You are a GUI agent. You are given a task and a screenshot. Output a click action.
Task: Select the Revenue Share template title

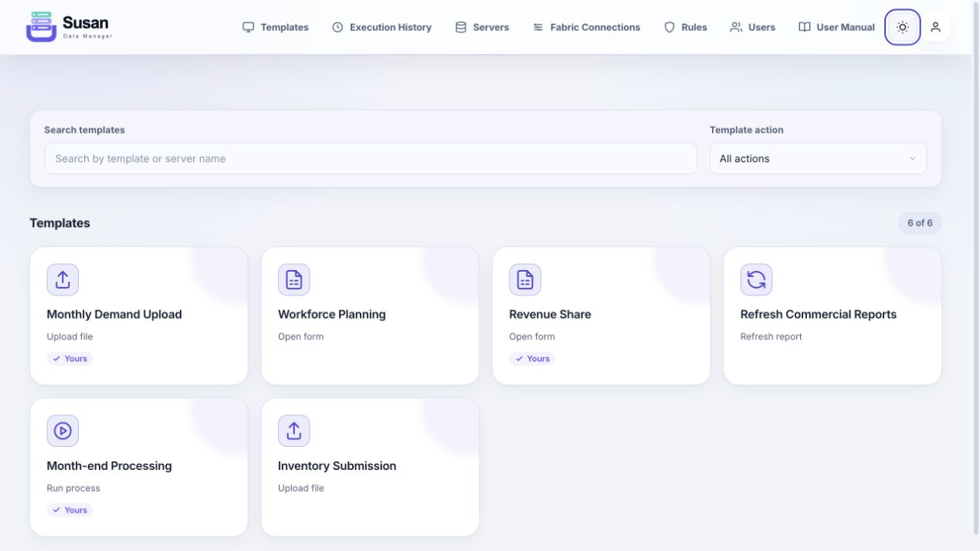pyautogui.click(x=550, y=314)
